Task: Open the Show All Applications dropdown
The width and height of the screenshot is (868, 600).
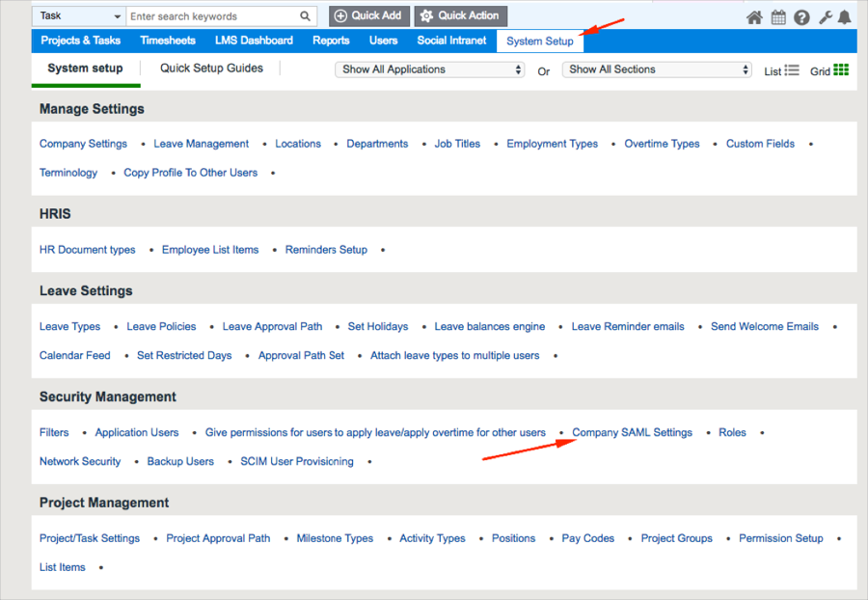Action: 430,69
